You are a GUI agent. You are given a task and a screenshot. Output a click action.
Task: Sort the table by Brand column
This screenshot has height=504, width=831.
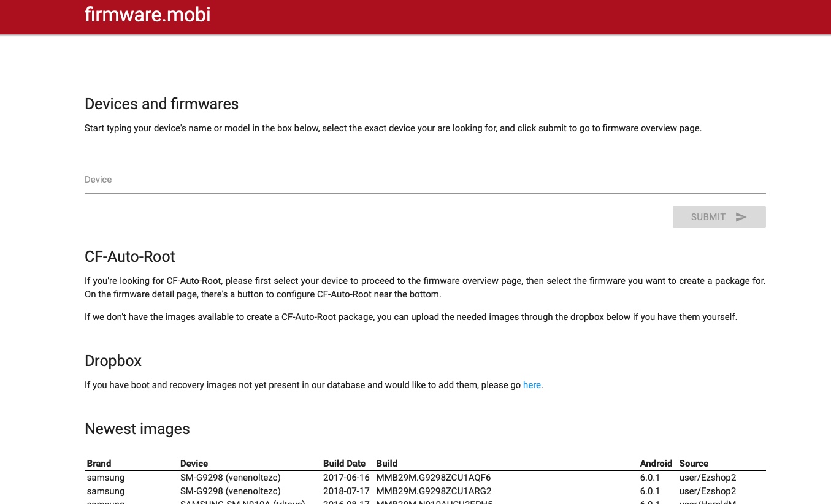point(99,464)
